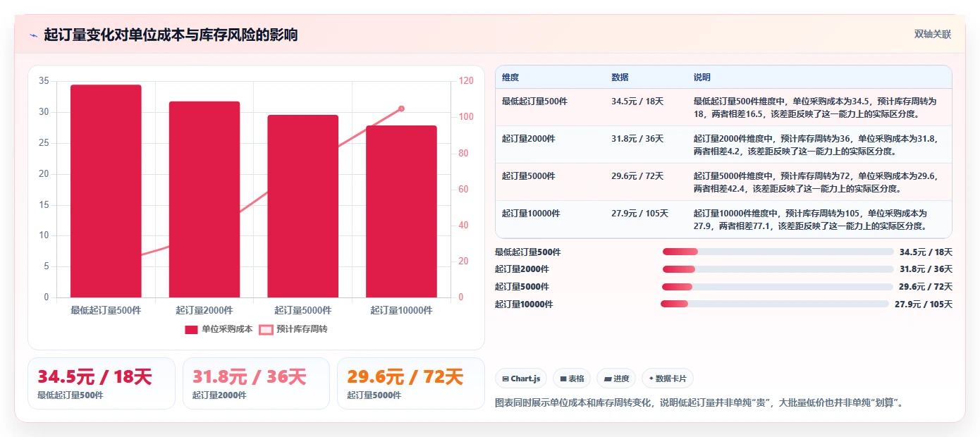Toggle the 单位采购成本 legend entry
This screenshot has height=437, width=980.
coord(219,329)
